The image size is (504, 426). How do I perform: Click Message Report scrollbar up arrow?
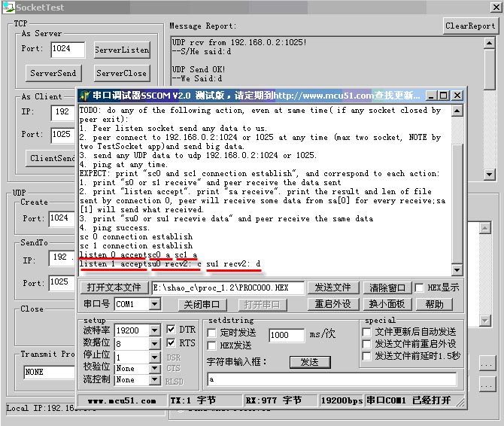(489, 42)
